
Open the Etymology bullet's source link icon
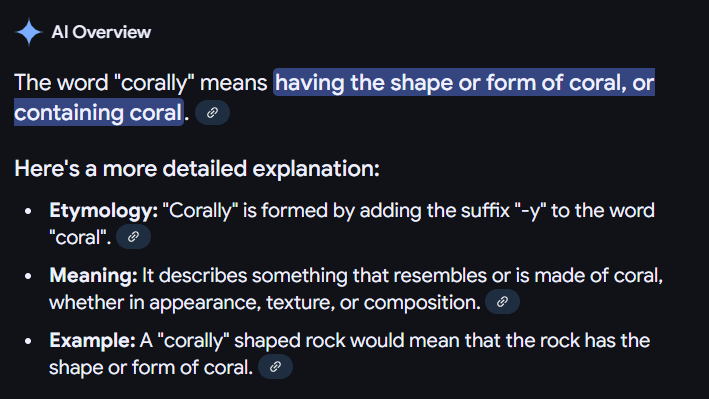coord(133,237)
